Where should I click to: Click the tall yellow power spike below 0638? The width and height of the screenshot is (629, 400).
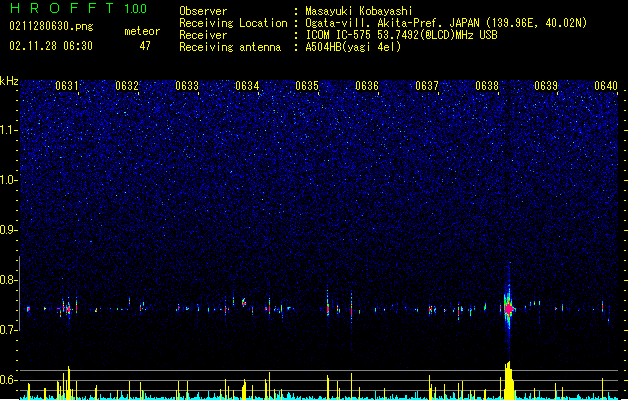(509, 380)
